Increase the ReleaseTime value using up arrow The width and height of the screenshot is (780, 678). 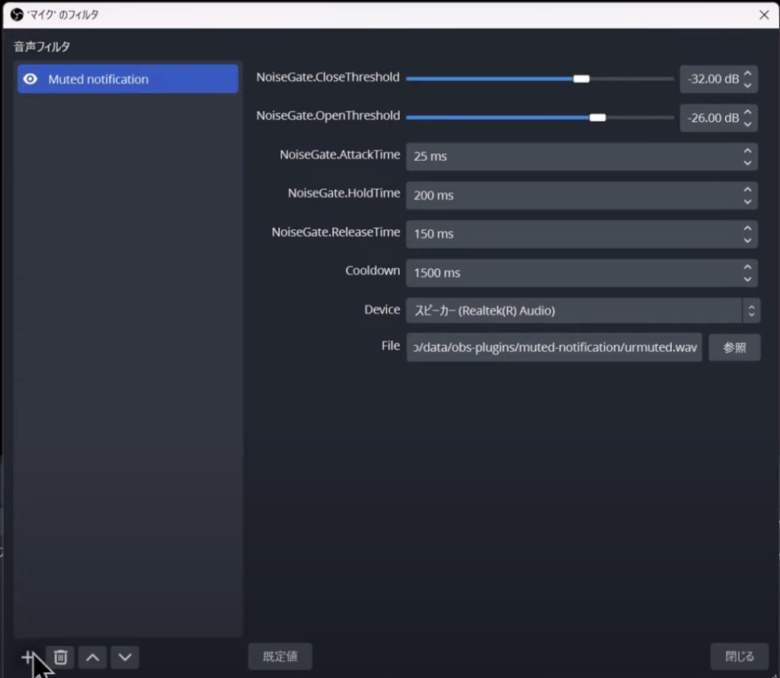coord(748,228)
